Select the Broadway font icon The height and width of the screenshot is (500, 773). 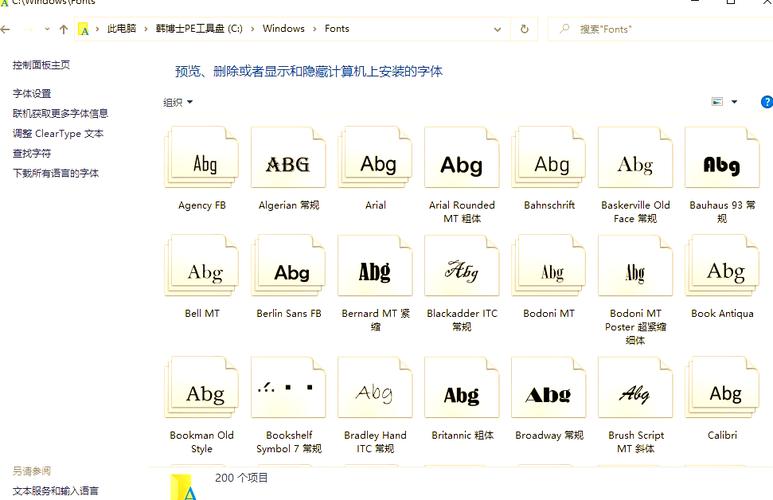pyautogui.click(x=549, y=387)
